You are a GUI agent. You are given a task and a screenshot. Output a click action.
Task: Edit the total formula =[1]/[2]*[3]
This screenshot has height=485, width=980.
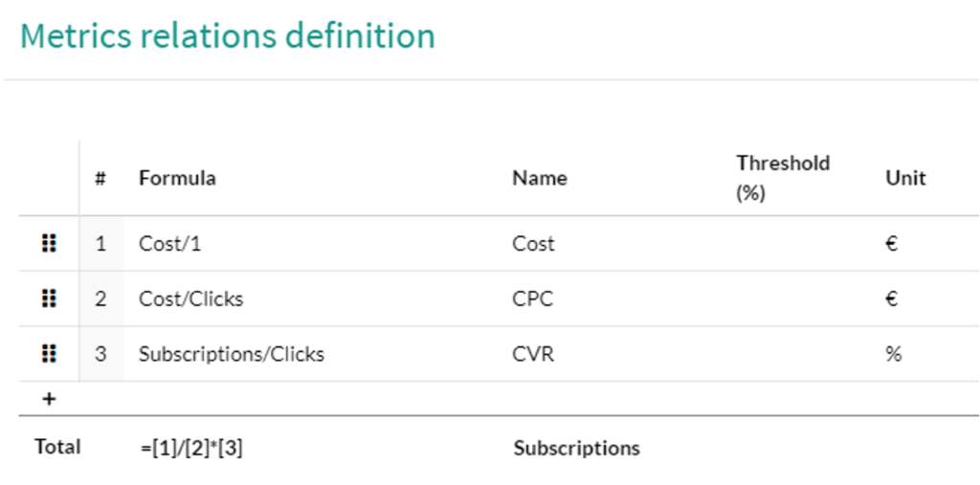tap(191, 448)
